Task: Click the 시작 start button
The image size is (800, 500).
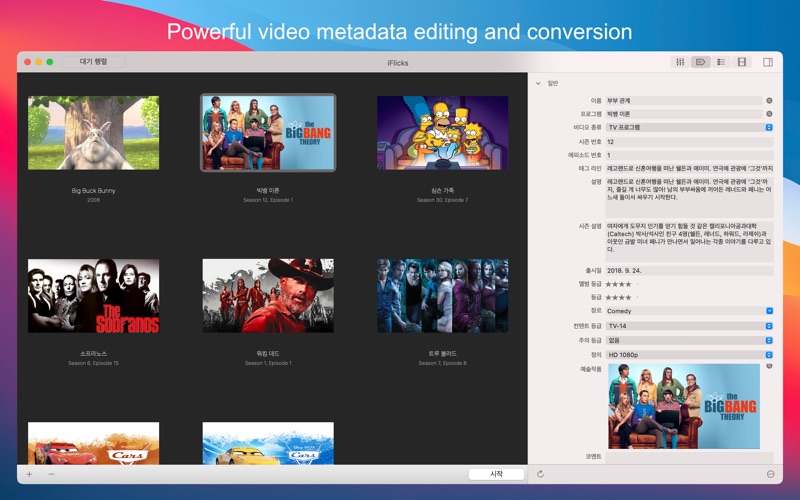Action: tap(496, 474)
